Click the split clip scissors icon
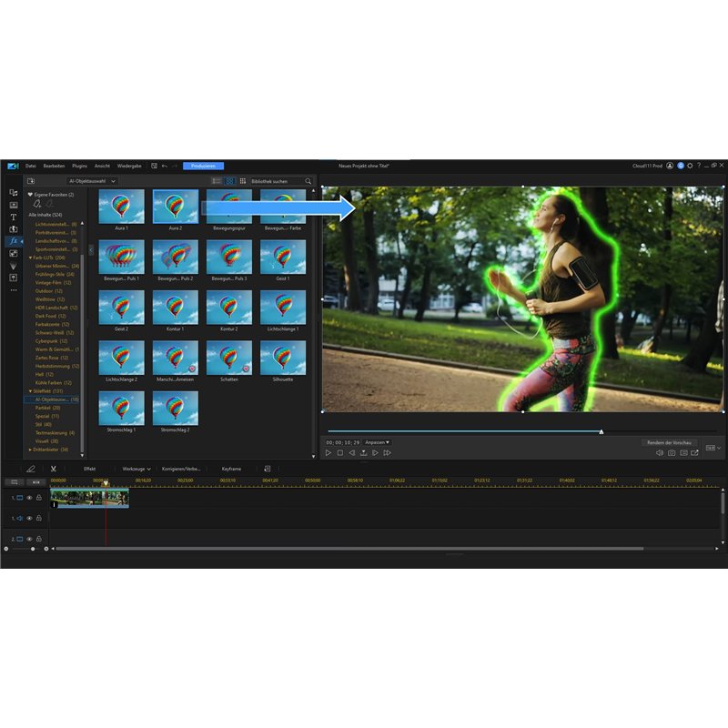The width and height of the screenshot is (728, 728). click(54, 469)
